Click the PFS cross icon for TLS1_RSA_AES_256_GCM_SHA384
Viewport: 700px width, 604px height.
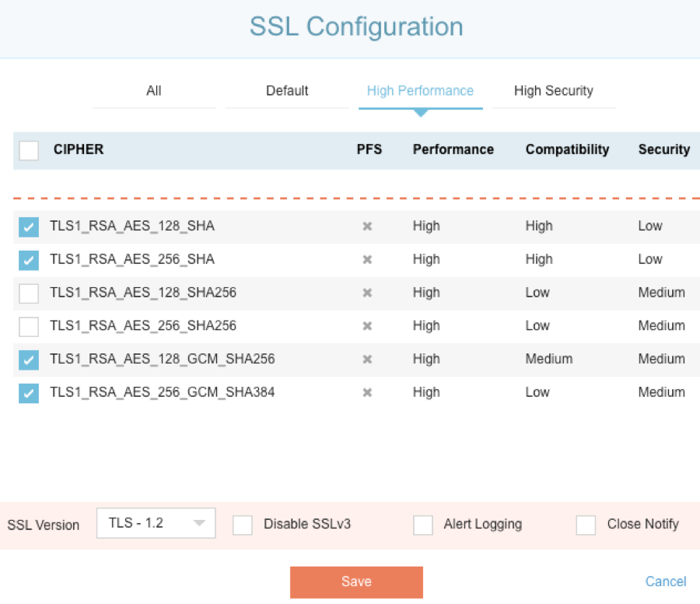(x=368, y=392)
